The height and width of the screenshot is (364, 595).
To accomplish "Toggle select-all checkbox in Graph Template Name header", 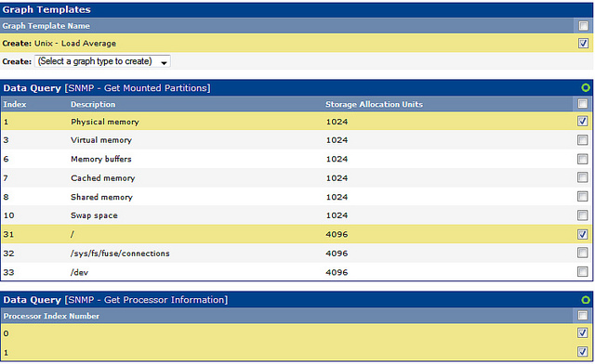I will 583,26.
